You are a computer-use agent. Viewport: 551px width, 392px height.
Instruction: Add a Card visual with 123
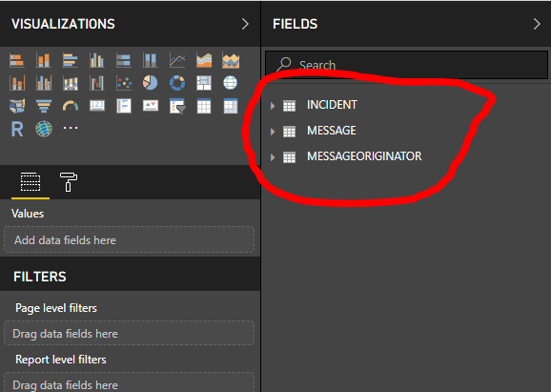pos(97,106)
